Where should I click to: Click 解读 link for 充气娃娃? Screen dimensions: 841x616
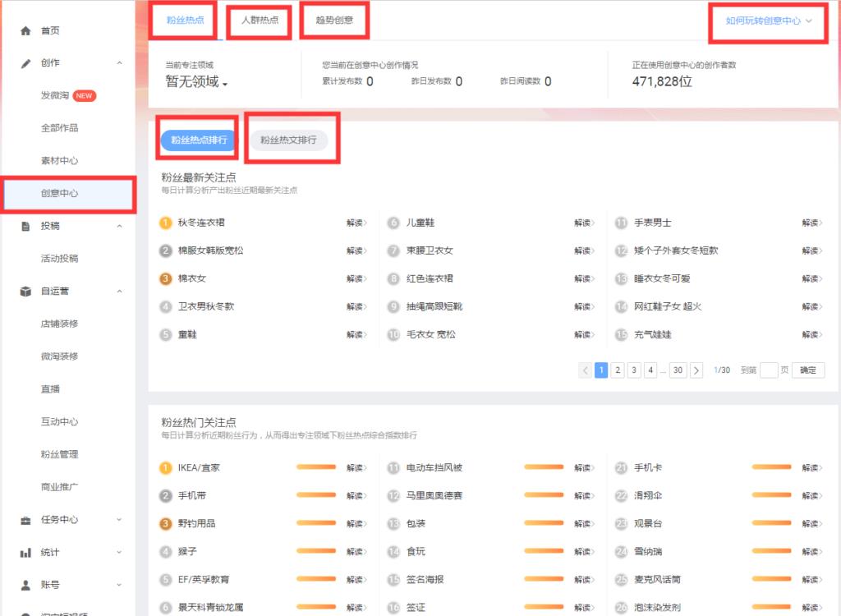click(x=812, y=335)
